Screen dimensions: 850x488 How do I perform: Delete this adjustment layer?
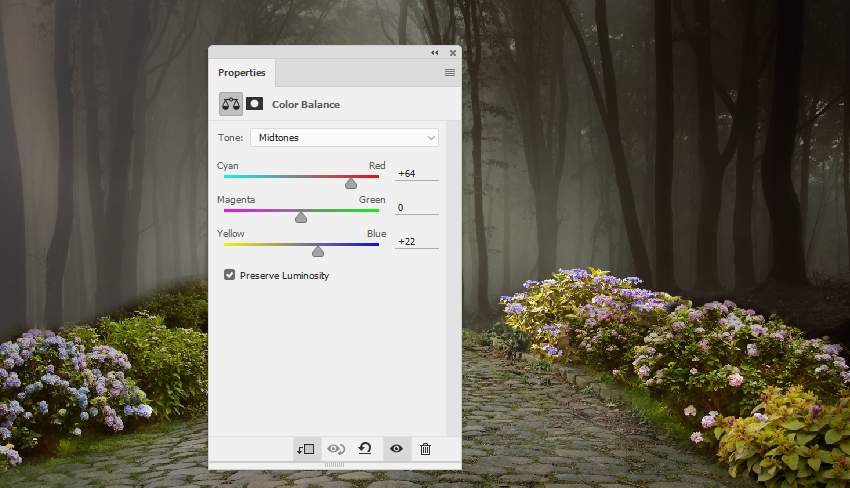point(426,449)
